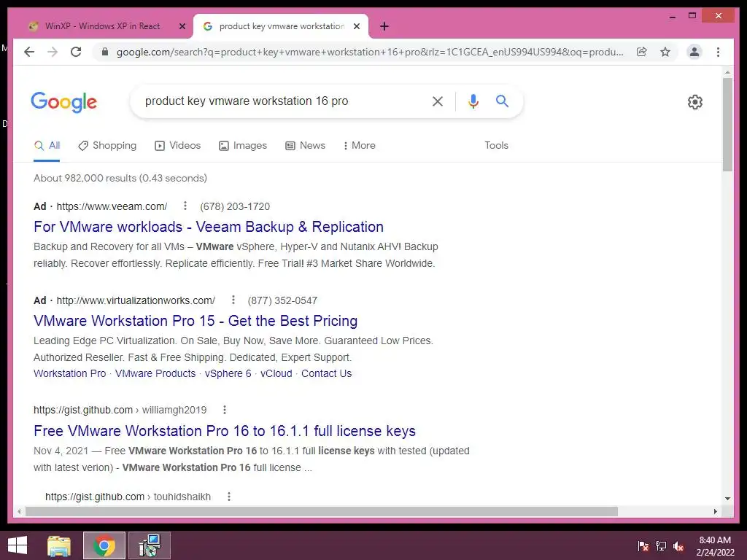747x560 pixels.
Task: Click the scroll right arrow
Action: coord(715,511)
